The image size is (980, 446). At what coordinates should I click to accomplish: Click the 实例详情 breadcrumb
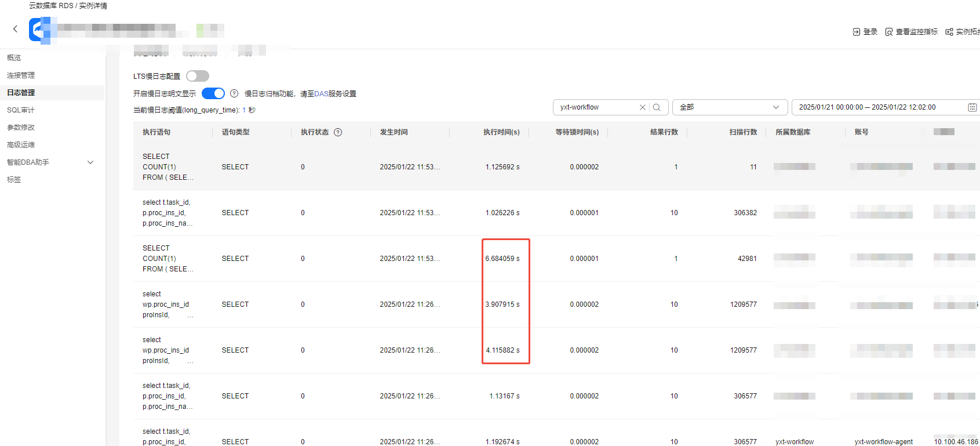tap(93, 6)
